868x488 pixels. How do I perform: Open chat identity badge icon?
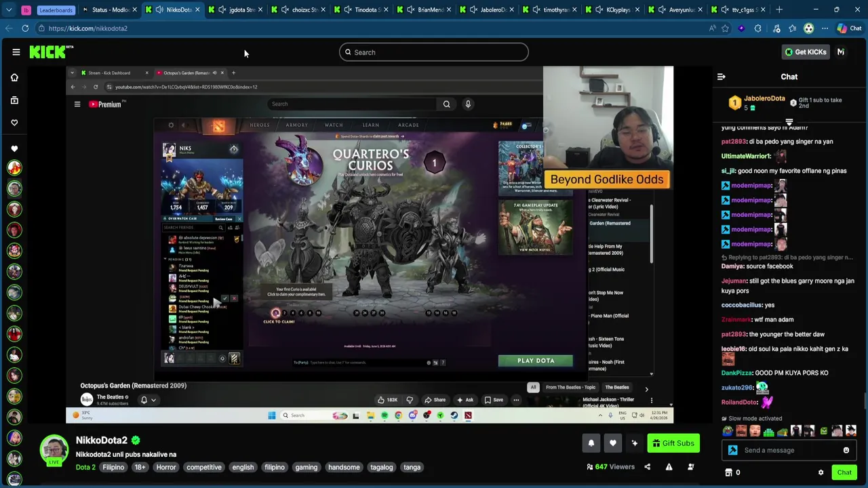pos(732,450)
